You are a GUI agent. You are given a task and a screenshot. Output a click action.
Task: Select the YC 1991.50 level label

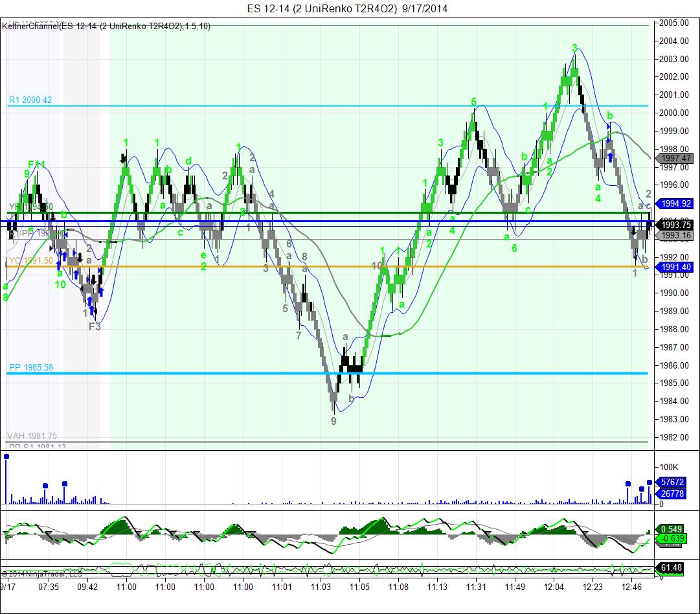31,260
